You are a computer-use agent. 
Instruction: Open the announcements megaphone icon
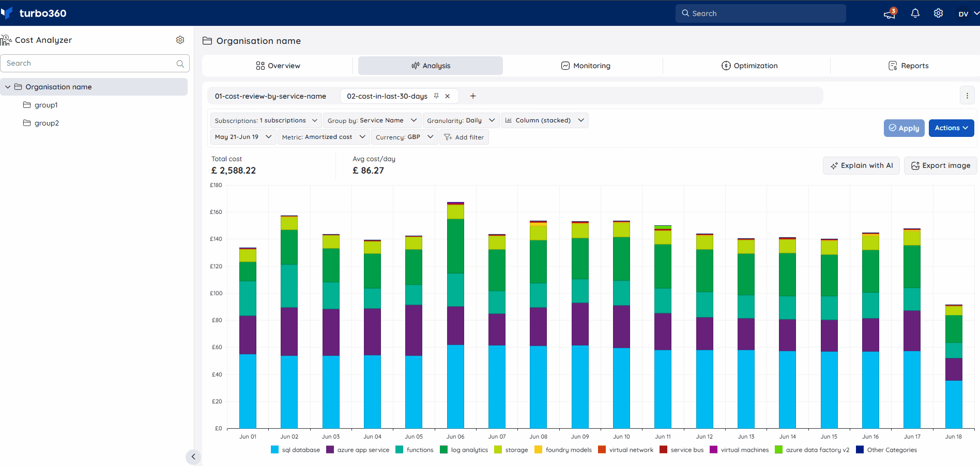click(x=890, y=13)
